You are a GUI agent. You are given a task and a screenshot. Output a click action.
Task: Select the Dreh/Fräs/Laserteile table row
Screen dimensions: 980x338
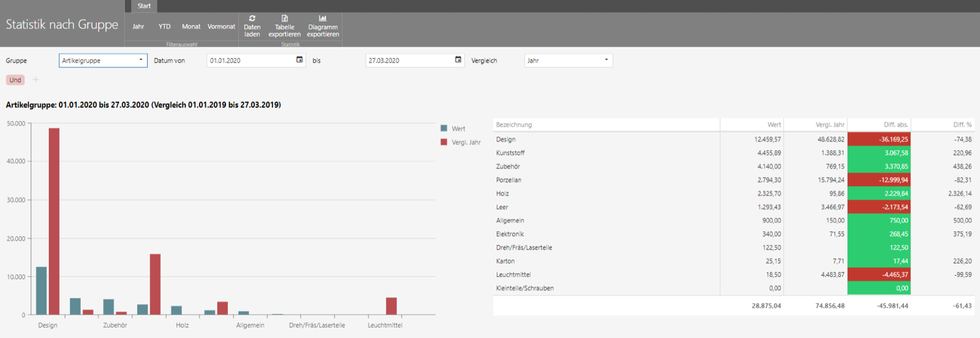tap(734, 247)
